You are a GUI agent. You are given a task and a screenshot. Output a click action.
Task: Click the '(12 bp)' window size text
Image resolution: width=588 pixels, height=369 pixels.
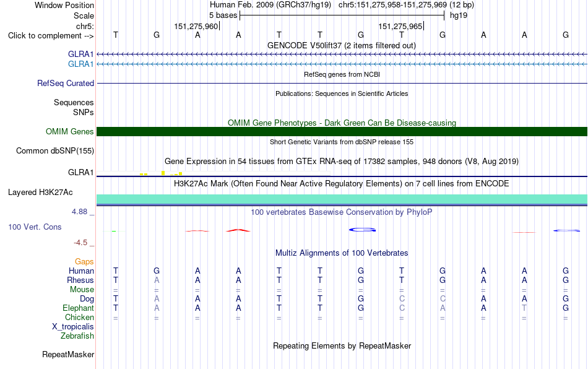coord(462,5)
